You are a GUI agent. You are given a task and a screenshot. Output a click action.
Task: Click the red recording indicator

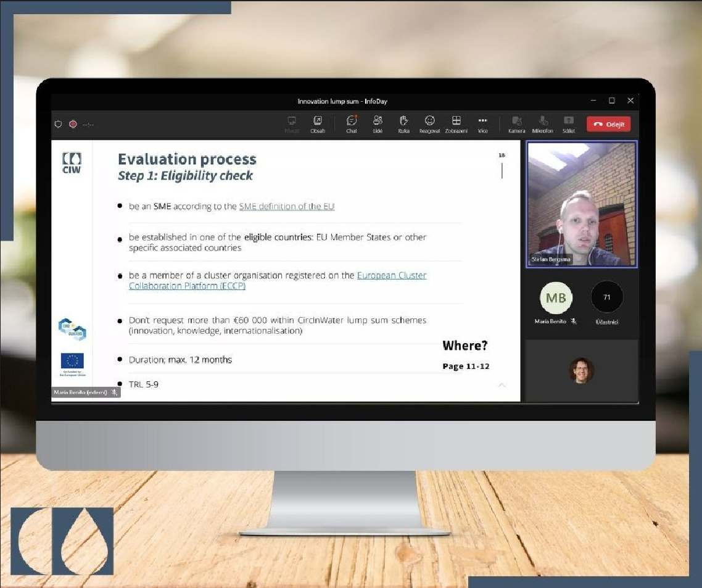[x=73, y=124]
